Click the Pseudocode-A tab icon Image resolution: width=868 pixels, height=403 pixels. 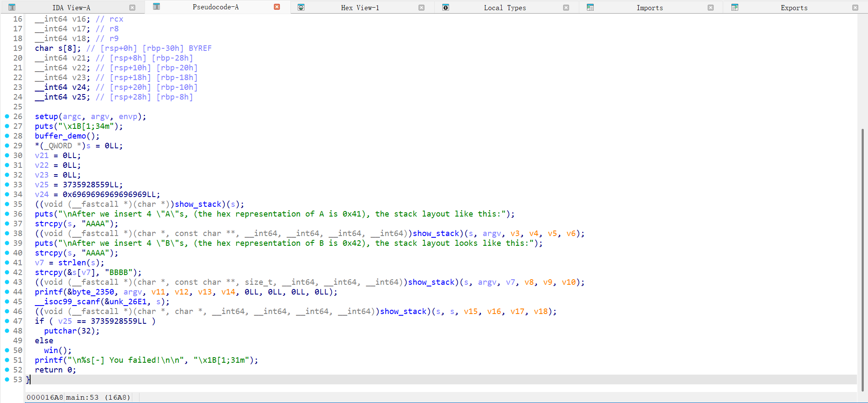click(156, 6)
